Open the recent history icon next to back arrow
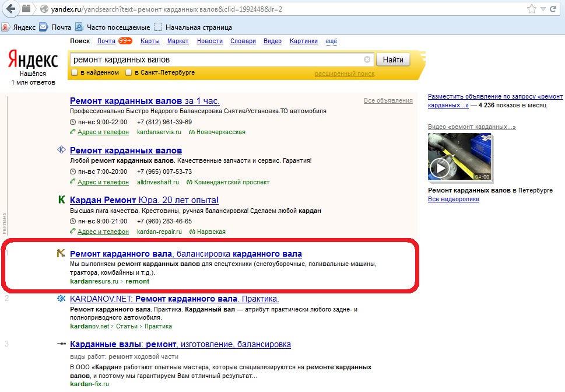 26,9
